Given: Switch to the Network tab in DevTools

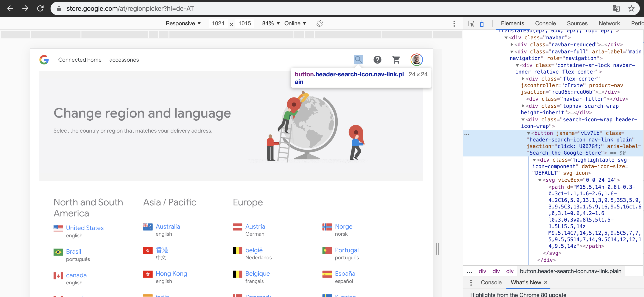Looking at the screenshot, I should pos(609,23).
